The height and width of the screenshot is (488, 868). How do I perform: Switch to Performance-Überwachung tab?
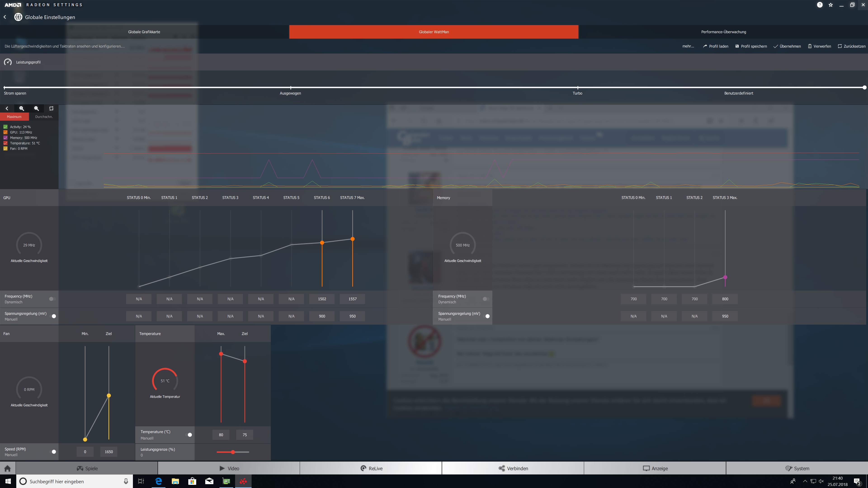pos(723,32)
